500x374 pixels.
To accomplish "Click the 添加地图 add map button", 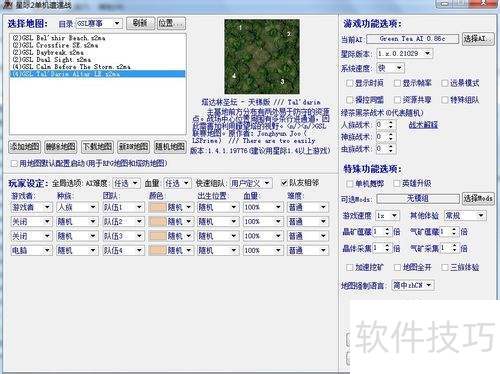I will click(24, 147).
